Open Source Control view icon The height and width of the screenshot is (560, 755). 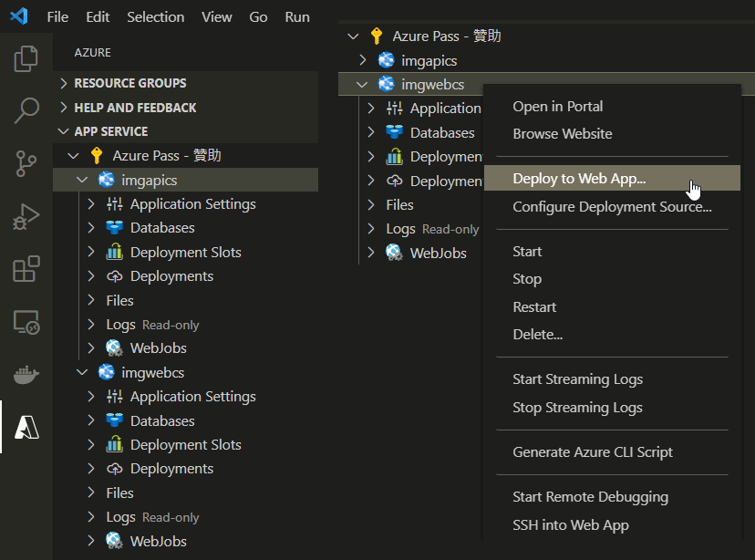(26, 164)
